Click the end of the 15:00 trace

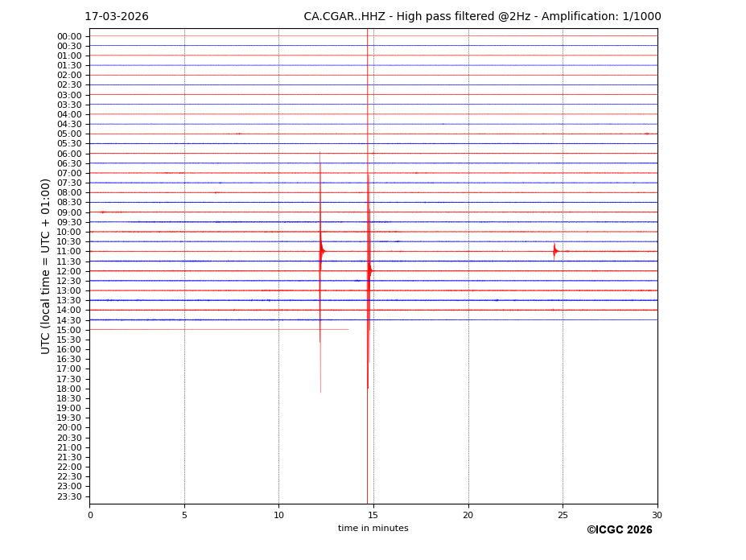pyautogui.click(x=348, y=329)
